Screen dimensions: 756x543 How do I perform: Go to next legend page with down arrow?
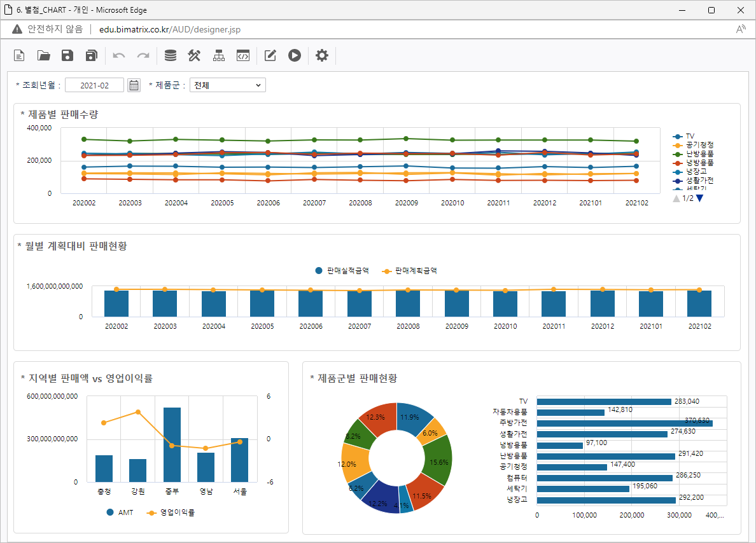click(700, 198)
